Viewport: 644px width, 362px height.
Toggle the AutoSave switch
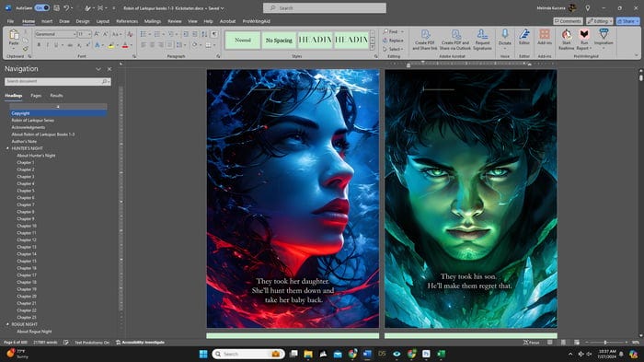point(42,7)
